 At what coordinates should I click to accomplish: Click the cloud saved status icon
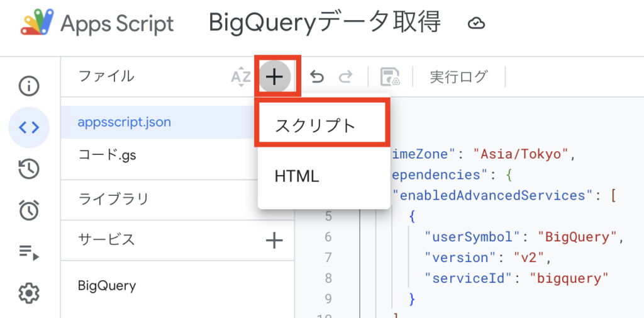click(477, 23)
